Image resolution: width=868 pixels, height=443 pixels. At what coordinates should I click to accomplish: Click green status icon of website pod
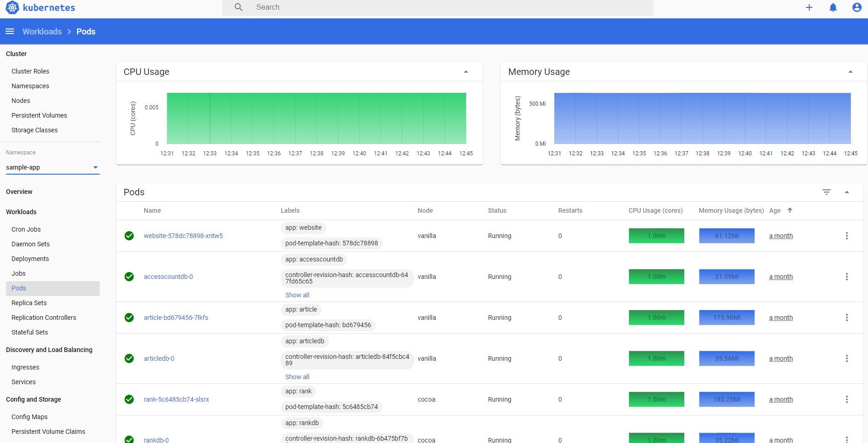coord(129,236)
